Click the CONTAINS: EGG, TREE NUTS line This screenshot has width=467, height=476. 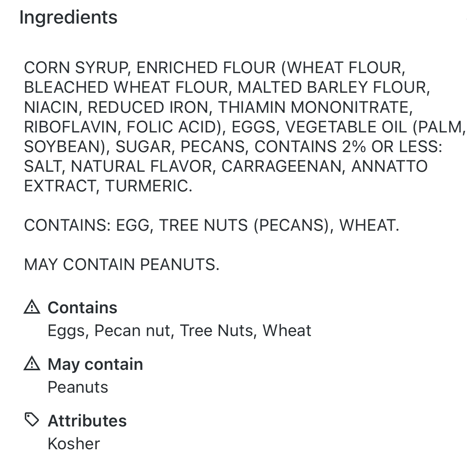211,225
